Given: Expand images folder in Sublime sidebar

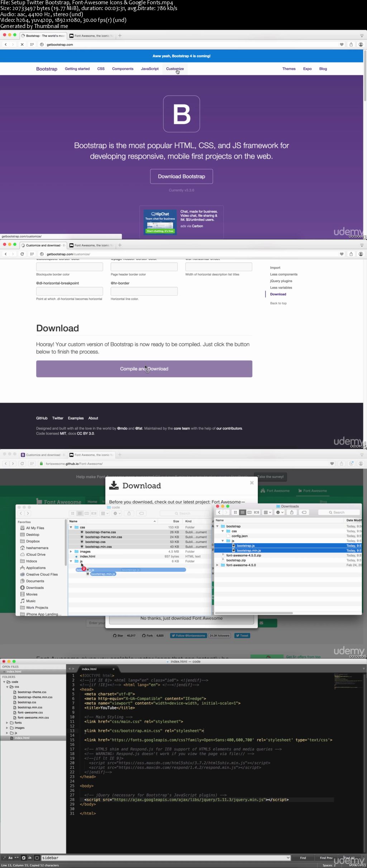Looking at the screenshot, I should point(7,728).
